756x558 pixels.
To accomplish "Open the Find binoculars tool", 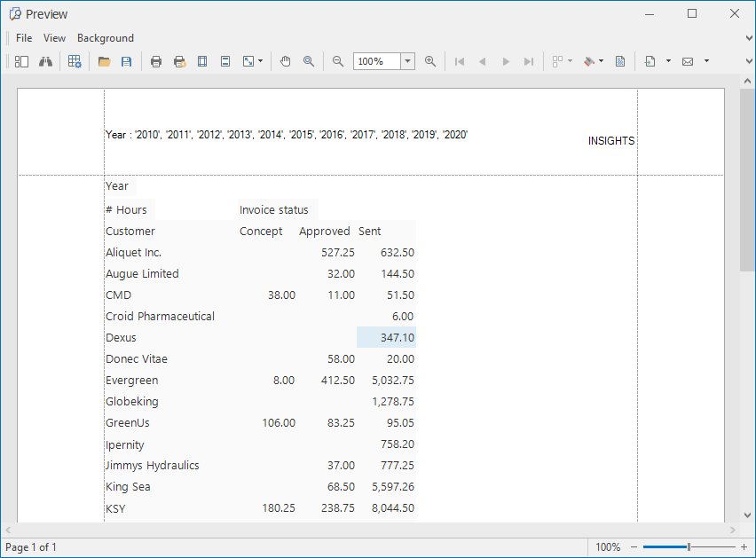I will pos(44,61).
